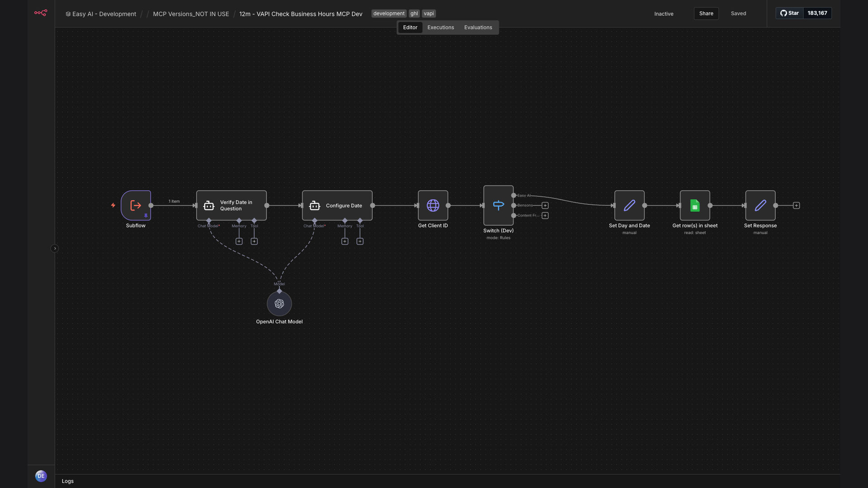Click the development tag
The width and height of the screenshot is (868, 488).
coord(389,14)
